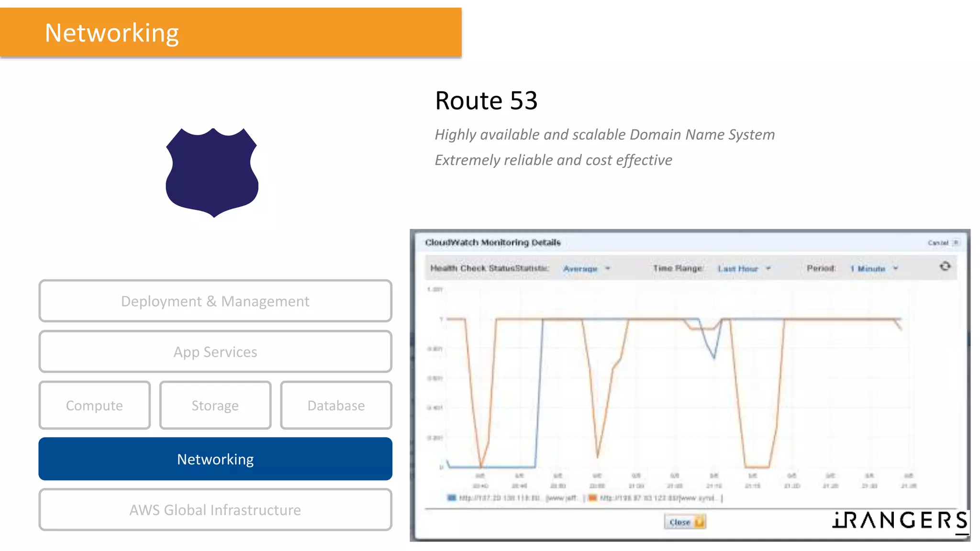The image size is (980, 551).
Task: Open the Time Range Last Hour dropdown
Action: click(744, 269)
